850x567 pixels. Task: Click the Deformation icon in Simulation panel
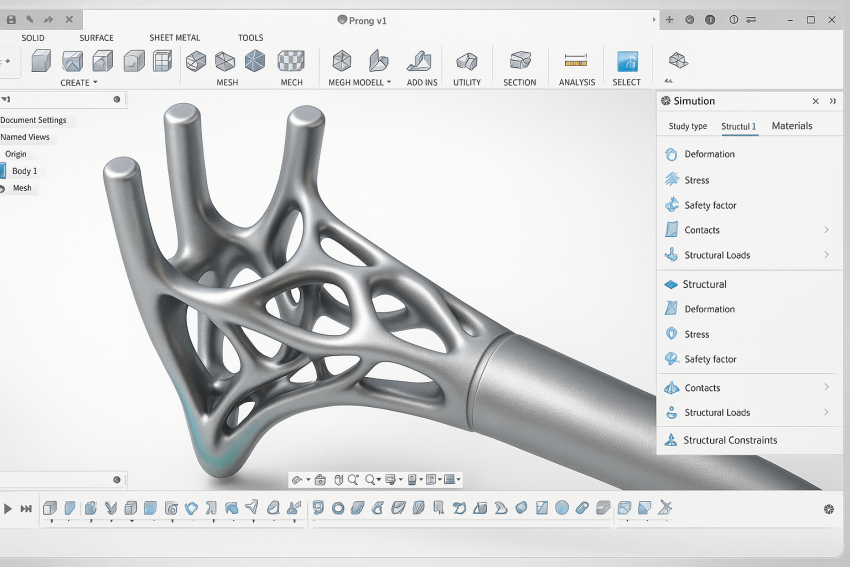coord(671,154)
